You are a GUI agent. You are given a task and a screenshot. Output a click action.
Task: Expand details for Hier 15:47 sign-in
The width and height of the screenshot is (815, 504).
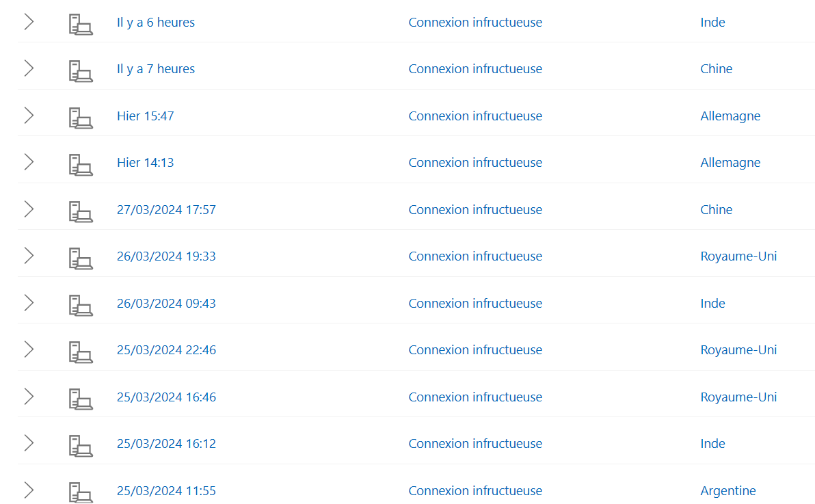29,116
